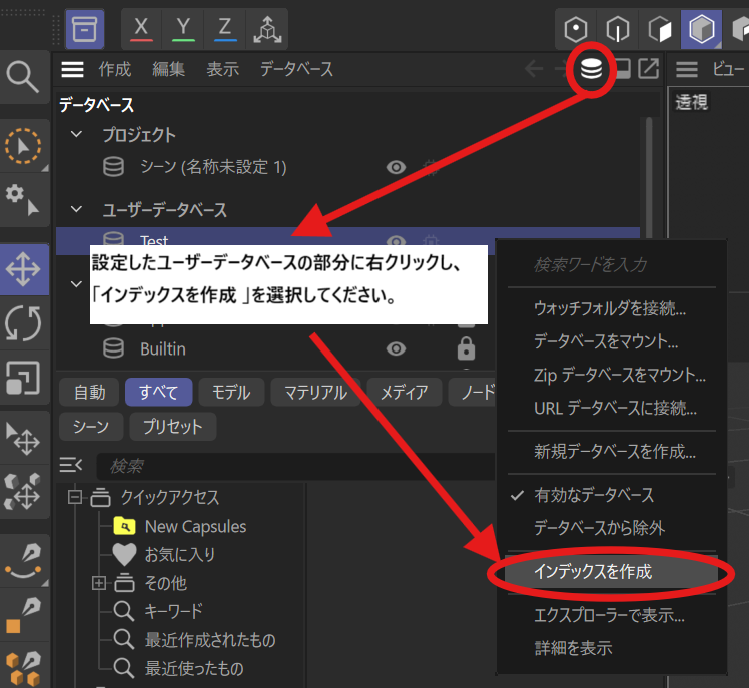749x688 pixels.
Task: Activate the Move tool
Action: pos(23,269)
